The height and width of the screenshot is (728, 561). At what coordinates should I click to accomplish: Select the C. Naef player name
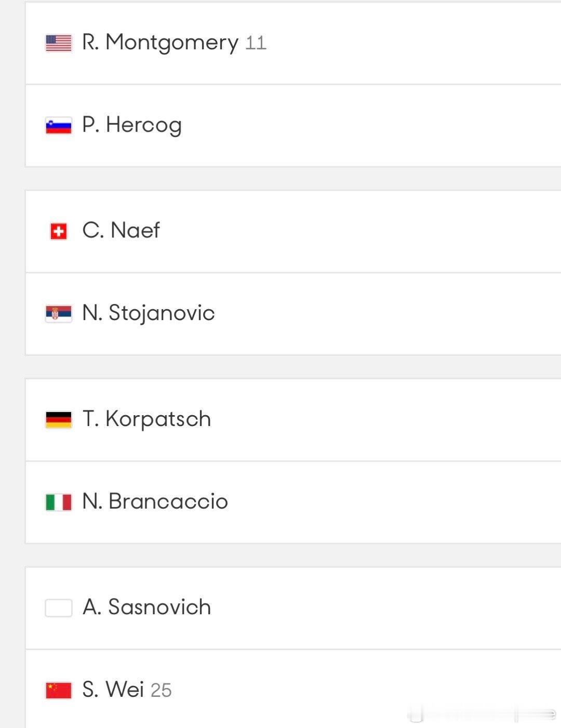point(121,230)
